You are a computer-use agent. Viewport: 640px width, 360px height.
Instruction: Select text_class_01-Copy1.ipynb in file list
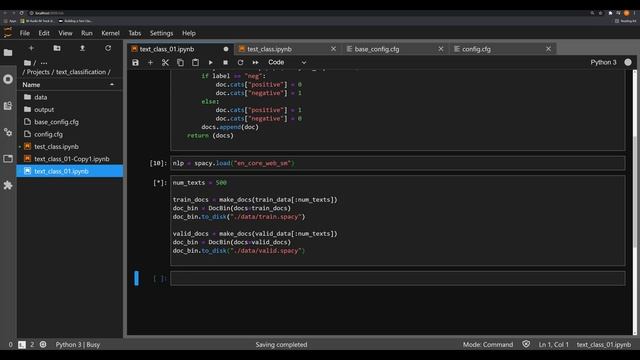(x=69, y=159)
